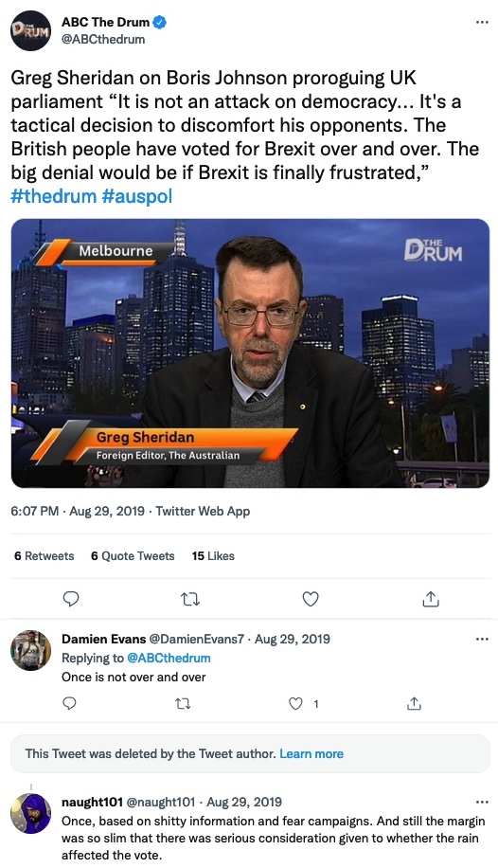
Task: Open @ABCthedrum mention in Damien's reply
Action: [x=169, y=658]
